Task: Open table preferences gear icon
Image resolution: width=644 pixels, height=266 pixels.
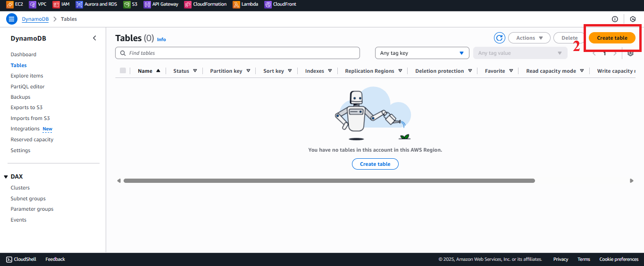Action: click(x=631, y=53)
